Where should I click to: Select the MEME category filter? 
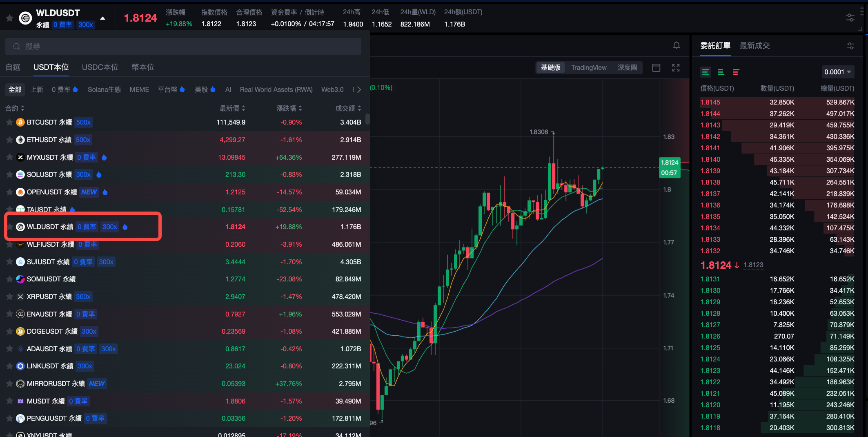click(x=139, y=89)
